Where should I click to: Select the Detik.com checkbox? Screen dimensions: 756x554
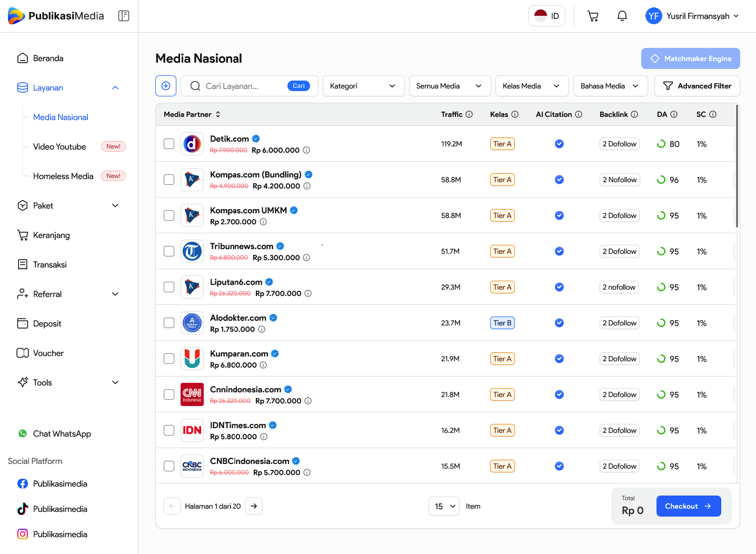(x=169, y=144)
